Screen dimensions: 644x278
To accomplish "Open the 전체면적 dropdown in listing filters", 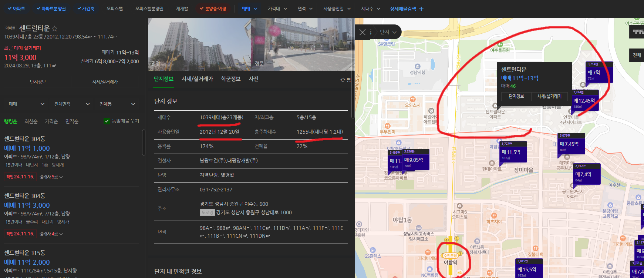I will click(x=72, y=104).
